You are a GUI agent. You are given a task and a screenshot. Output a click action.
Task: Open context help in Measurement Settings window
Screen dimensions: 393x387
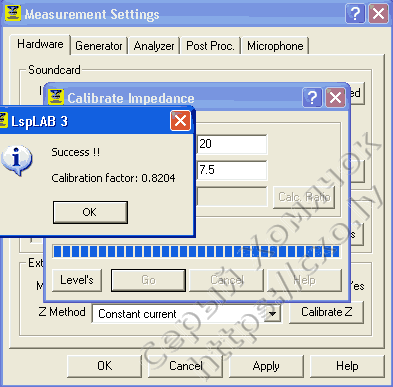(x=355, y=14)
